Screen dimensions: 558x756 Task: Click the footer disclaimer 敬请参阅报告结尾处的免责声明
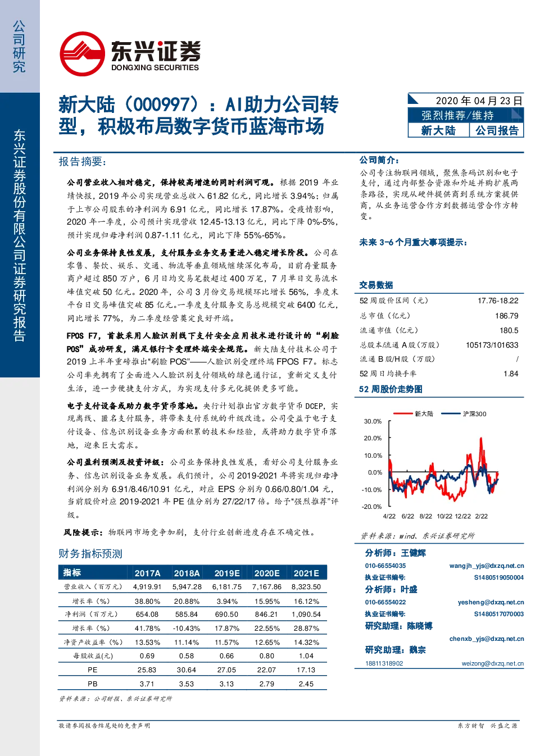pyautogui.click(x=105, y=726)
